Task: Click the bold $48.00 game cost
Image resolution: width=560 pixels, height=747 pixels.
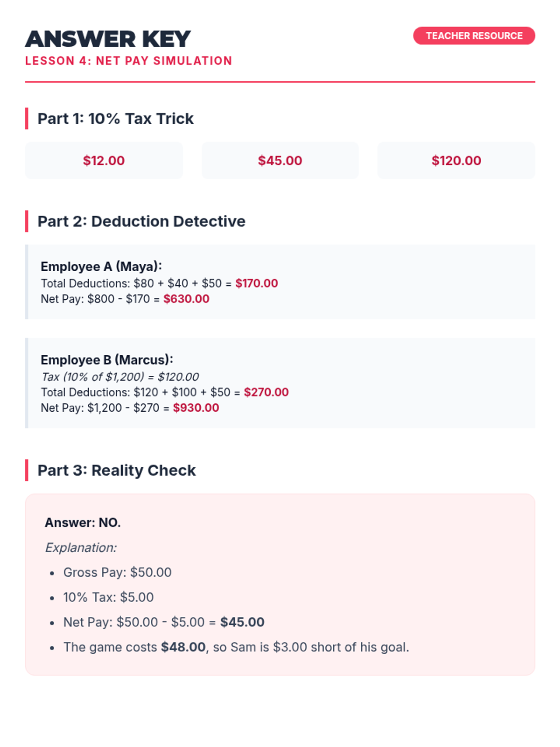Action: pyautogui.click(x=183, y=647)
